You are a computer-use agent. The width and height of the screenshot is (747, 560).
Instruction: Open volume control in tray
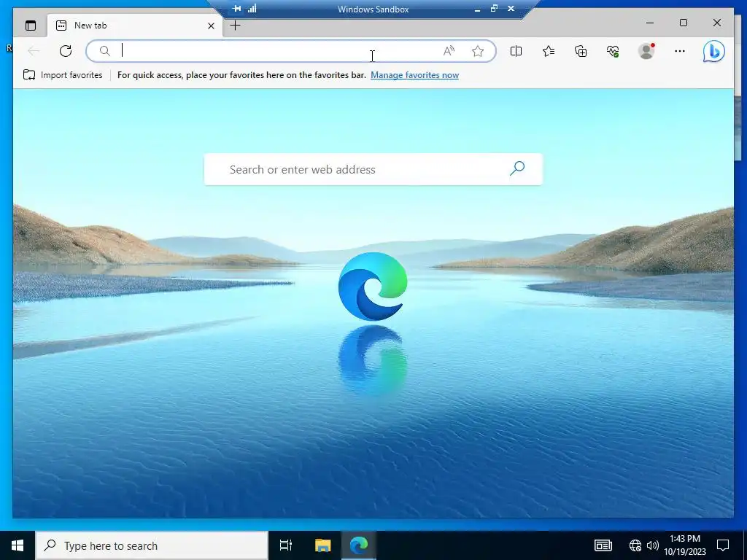(x=653, y=545)
